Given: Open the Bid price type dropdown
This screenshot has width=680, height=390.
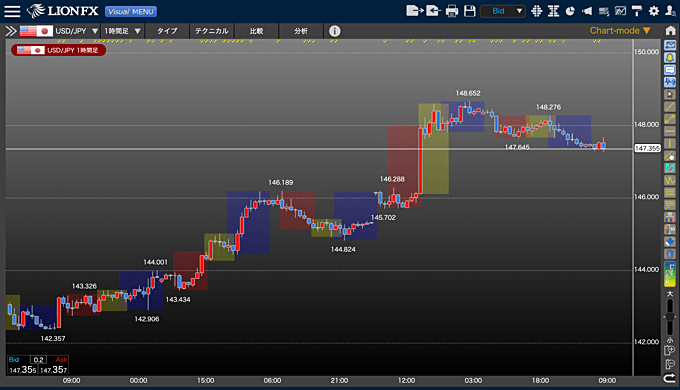Looking at the screenshot, I should coord(503,11).
